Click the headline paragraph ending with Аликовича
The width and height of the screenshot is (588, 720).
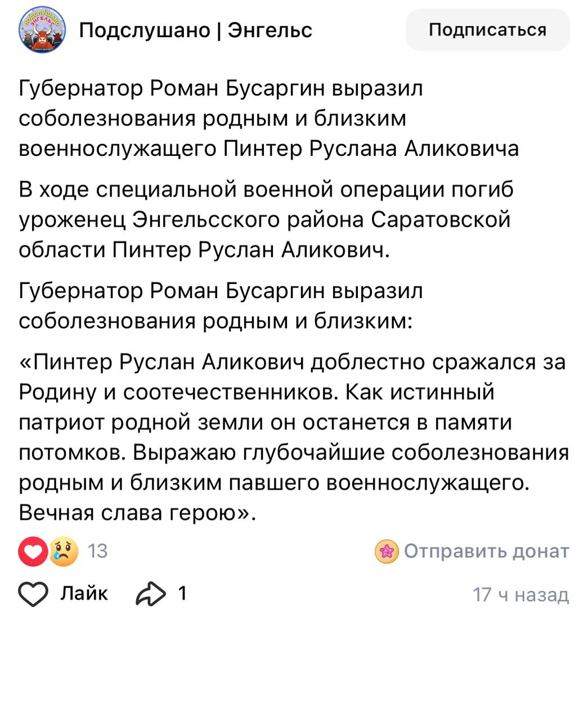pos(268,119)
